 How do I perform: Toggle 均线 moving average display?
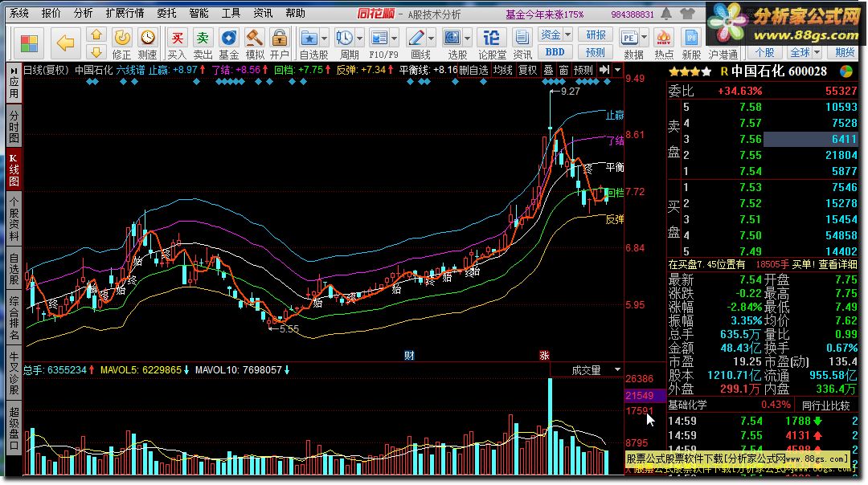(x=502, y=70)
